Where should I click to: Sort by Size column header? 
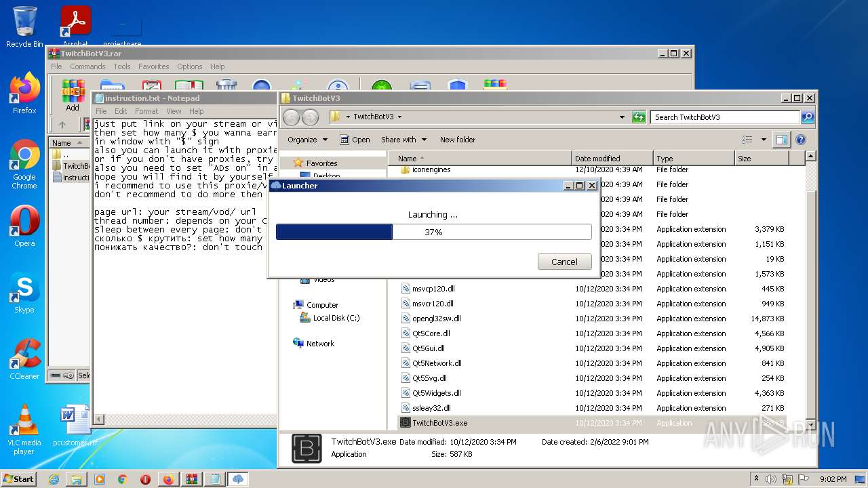pos(762,158)
